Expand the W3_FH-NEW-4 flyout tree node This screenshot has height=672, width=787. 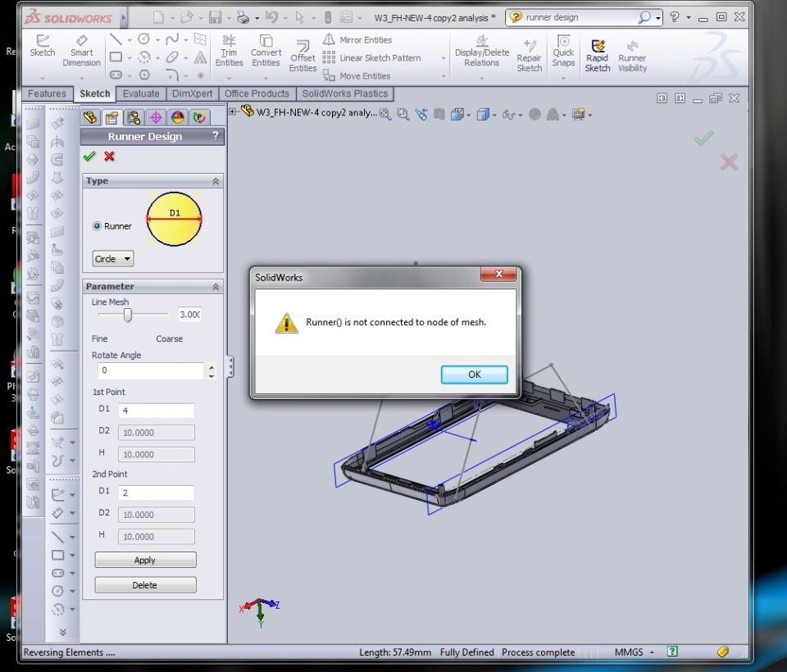(x=232, y=111)
